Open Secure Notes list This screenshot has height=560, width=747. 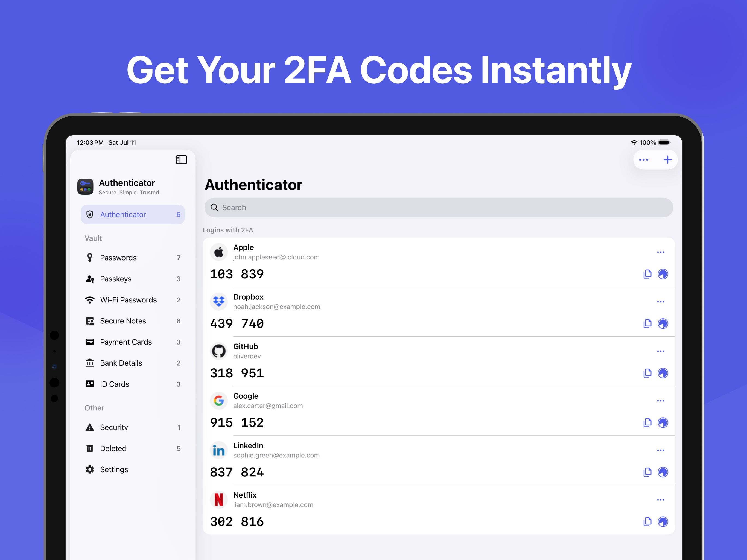click(x=133, y=321)
